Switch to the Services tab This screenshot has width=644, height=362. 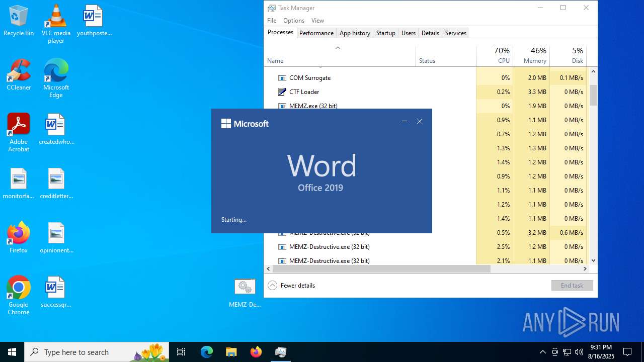(x=456, y=33)
